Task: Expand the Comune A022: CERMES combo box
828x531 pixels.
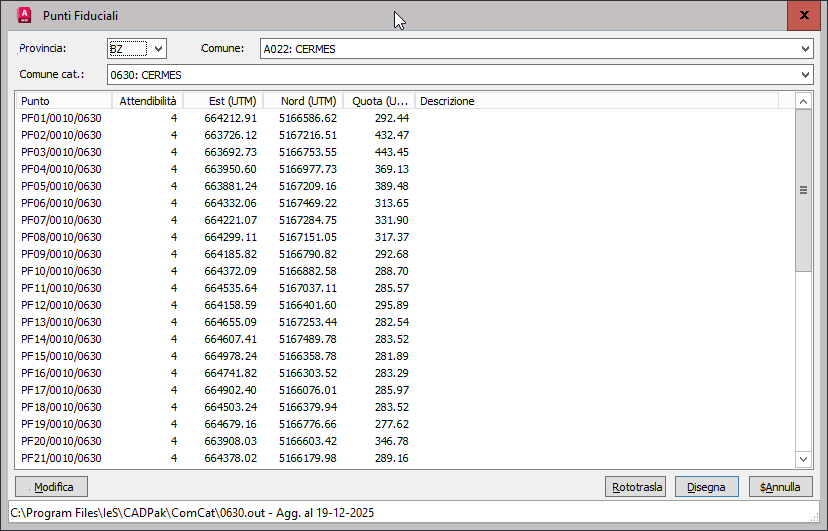Action: pos(537,49)
